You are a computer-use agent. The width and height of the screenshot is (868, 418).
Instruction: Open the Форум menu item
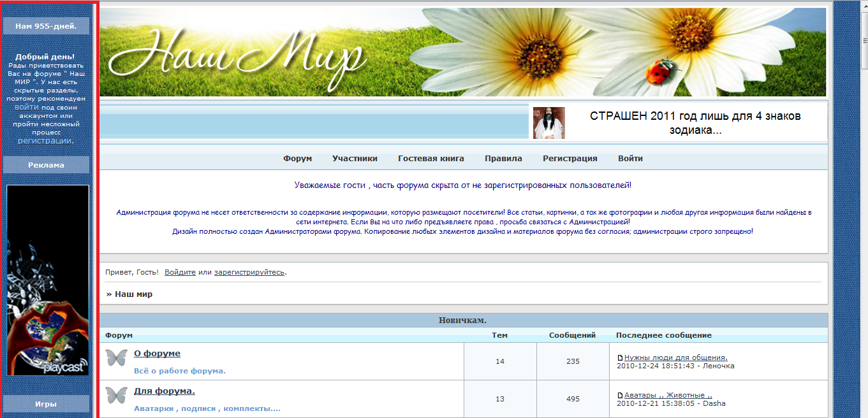(x=297, y=159)
